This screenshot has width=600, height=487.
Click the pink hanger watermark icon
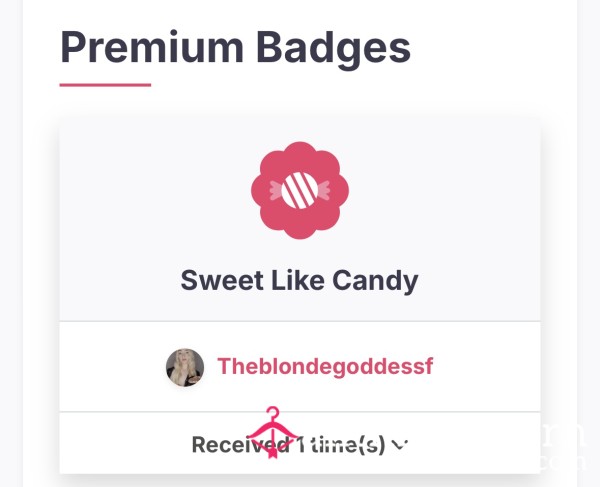(272, 432)
